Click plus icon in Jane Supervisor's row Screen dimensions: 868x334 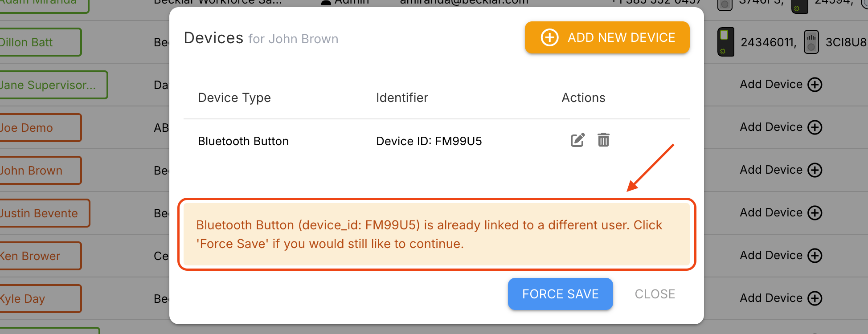point(815,85)
